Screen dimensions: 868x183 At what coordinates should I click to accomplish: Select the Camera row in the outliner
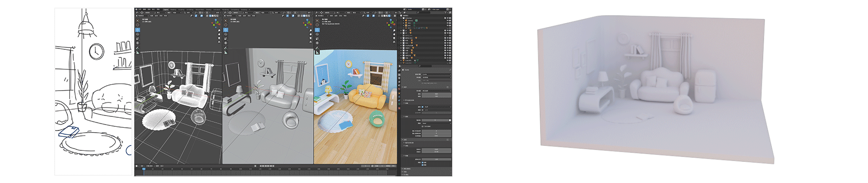pyautogui.click(x=426, y=20)
